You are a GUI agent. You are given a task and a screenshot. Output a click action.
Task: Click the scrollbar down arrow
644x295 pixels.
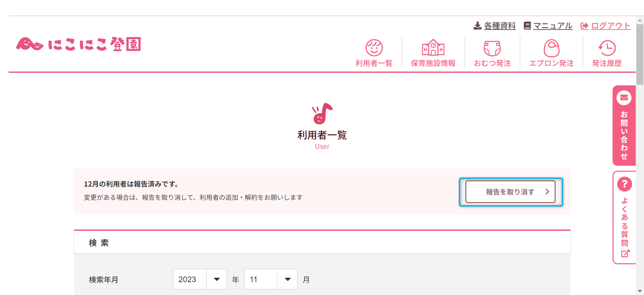(x=640, y=291)
